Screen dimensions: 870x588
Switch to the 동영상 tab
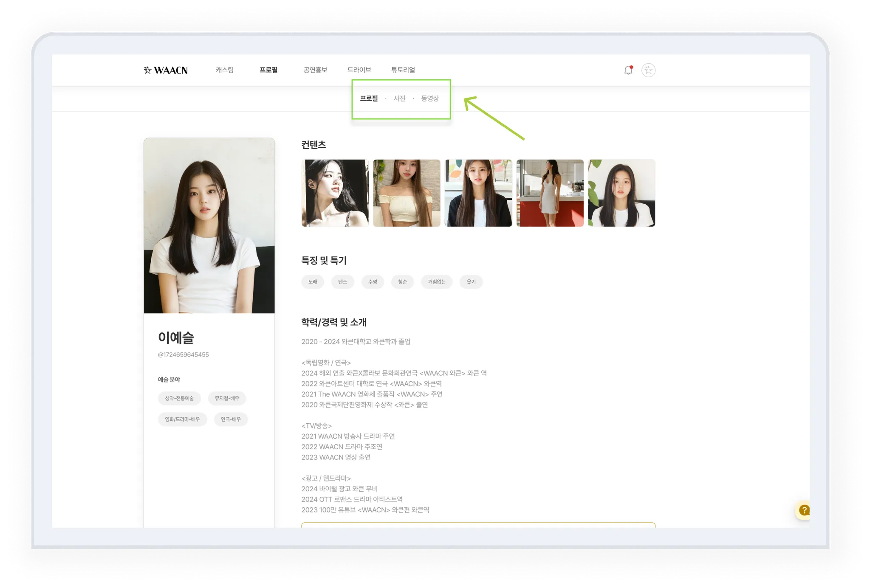430,98
